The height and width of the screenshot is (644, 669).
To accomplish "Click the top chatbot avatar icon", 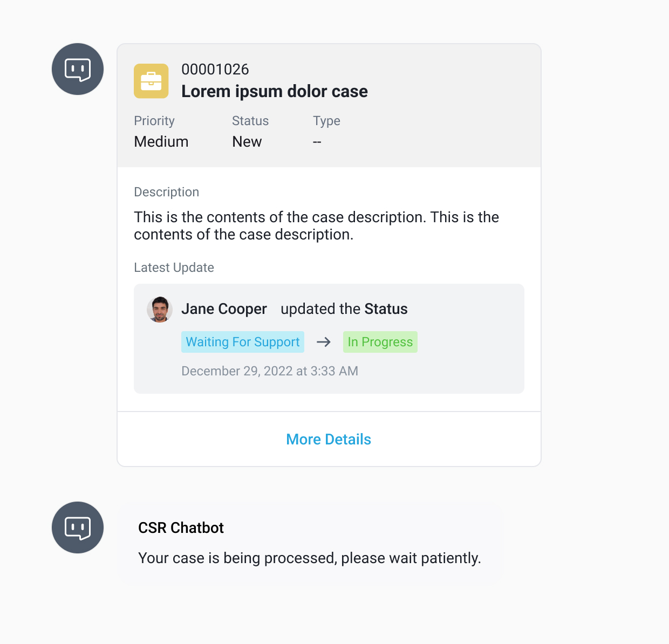I will click(77, 69).
